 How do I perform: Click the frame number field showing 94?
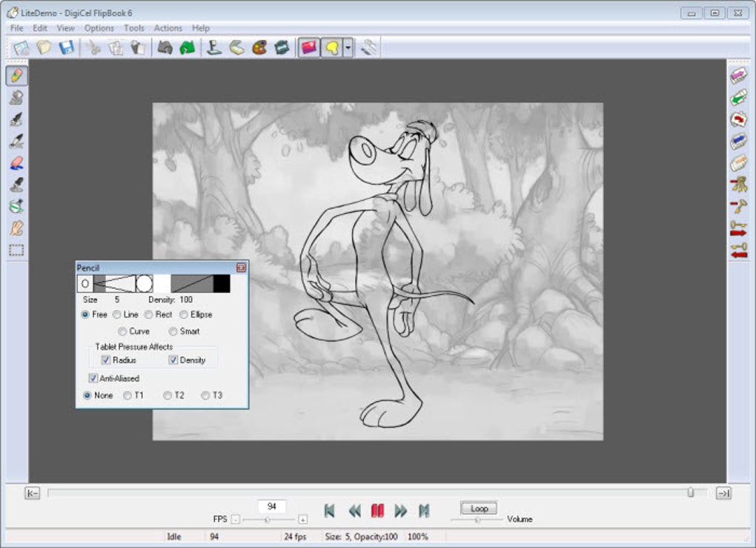(272, 506)
